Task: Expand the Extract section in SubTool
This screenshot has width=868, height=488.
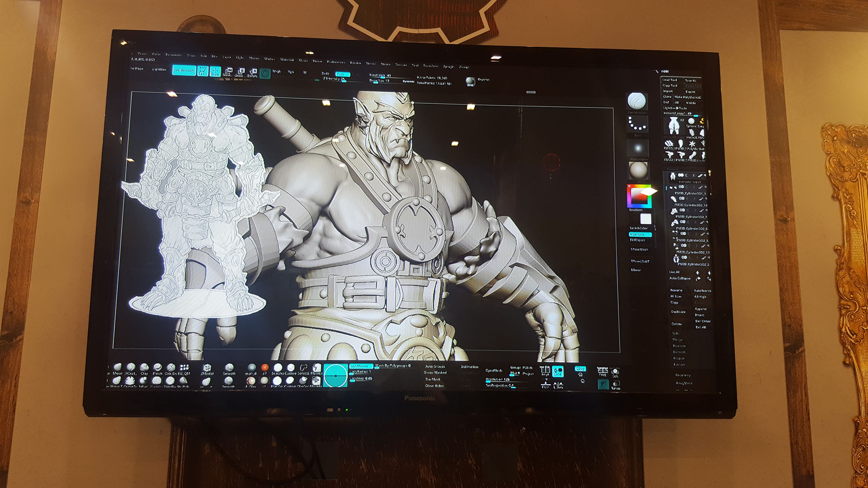Action: (679, 364)
